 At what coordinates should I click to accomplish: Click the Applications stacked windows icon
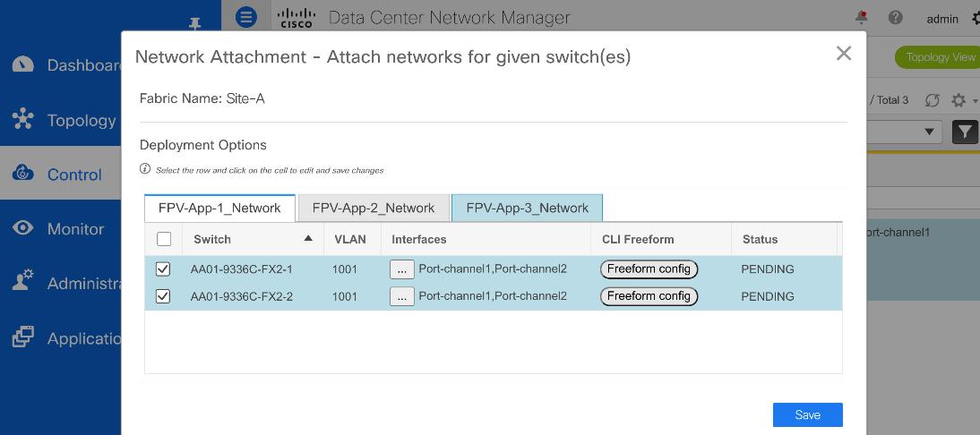[x=23, y=337]
